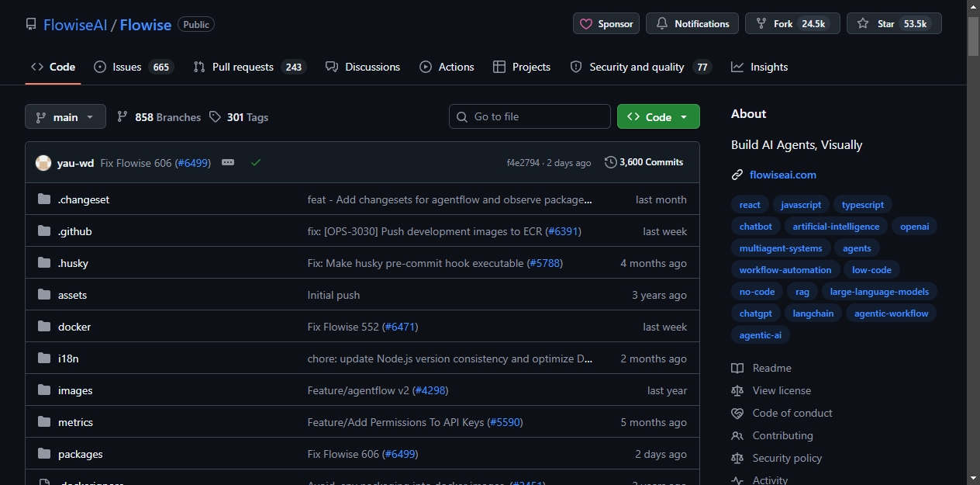Focus the Go to file search field
This screenshot has width=980, height=485.
[x=530, y=116]
